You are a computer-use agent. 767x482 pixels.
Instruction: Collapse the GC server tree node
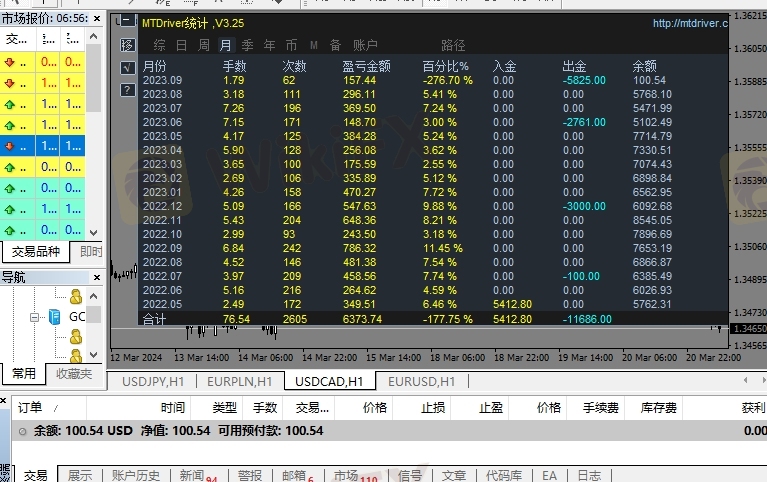[x=34, y=317]
